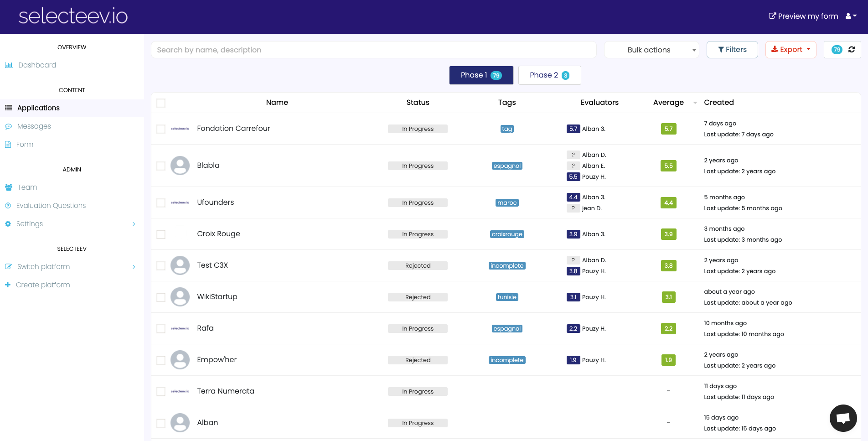Click the Form document icon

(x=8, y=145)
